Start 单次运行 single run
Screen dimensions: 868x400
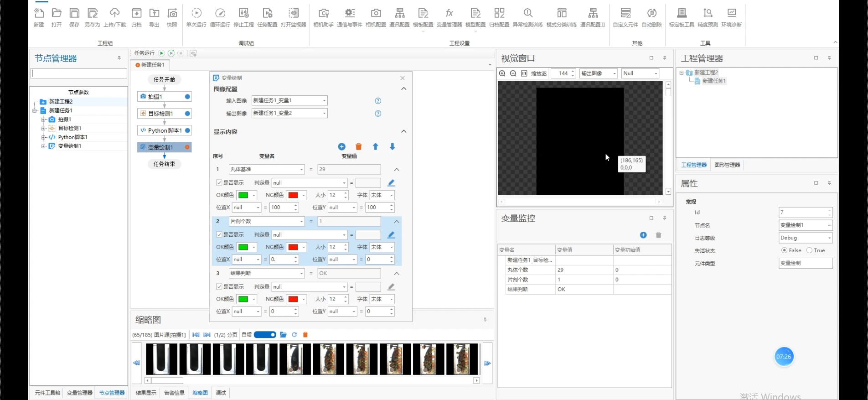[196, 17]
